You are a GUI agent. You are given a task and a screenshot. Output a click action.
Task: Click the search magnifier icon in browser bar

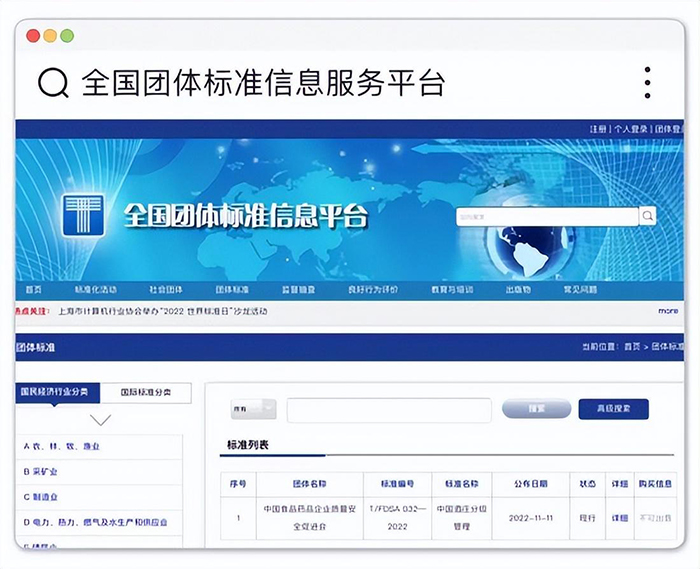point(53,83)
